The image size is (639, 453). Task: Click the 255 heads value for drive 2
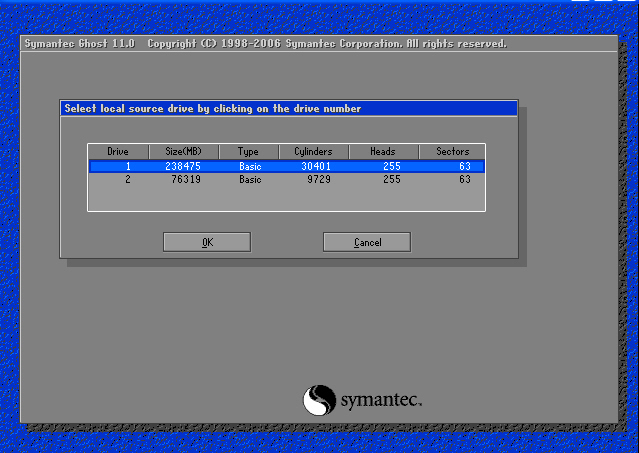coord(392,179)
